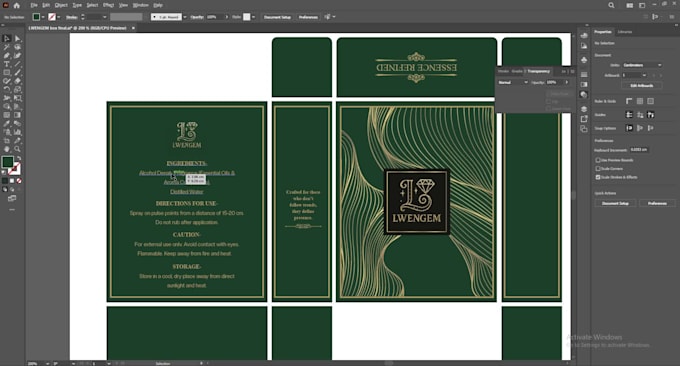Select the Paintbrush tool
The width and height of the screenshot is (680, 366).
pos(17,72)
